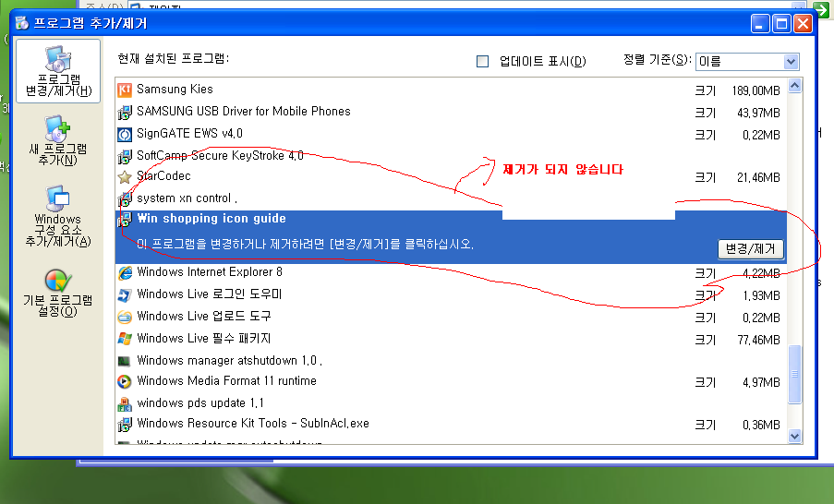Click the Windows Live 업로드 도구 icon
Image resolution: width=834 pixels, height=504 pixels.
point(125,318)
